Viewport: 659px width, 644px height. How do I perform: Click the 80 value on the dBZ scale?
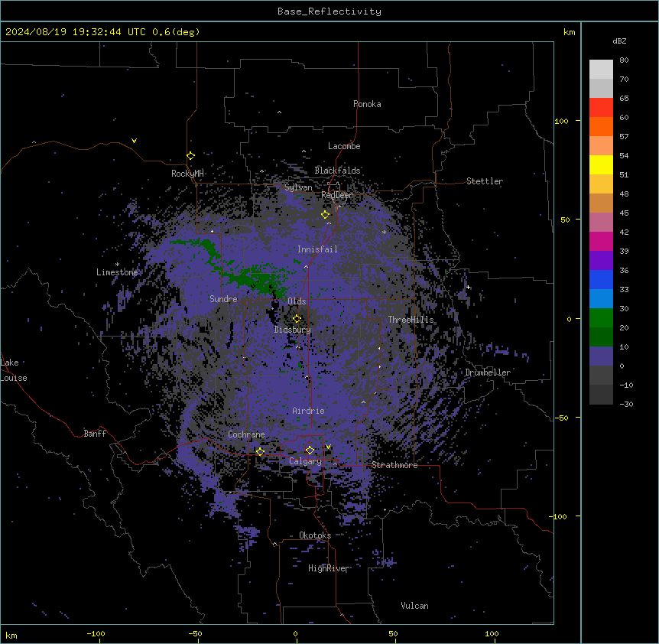pyautogui.click(x=624, y=60)
